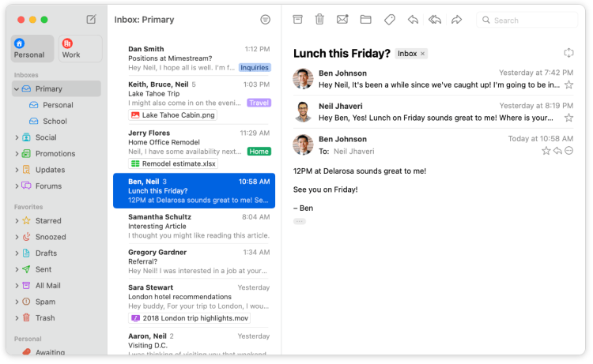Expand all messages in the thread icon
593x364 pixels.
click(x=568, y=53)
